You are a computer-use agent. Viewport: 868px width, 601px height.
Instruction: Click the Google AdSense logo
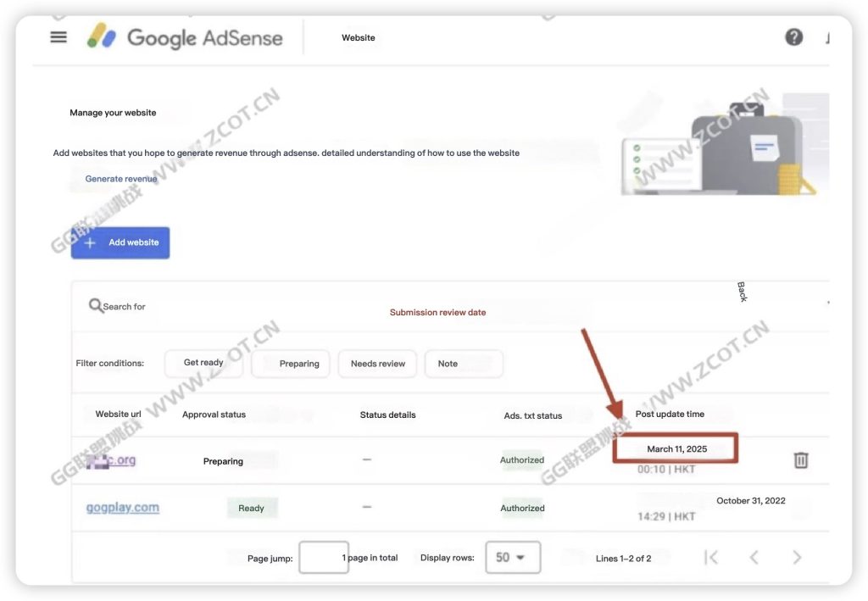click(x=185, y=37)
